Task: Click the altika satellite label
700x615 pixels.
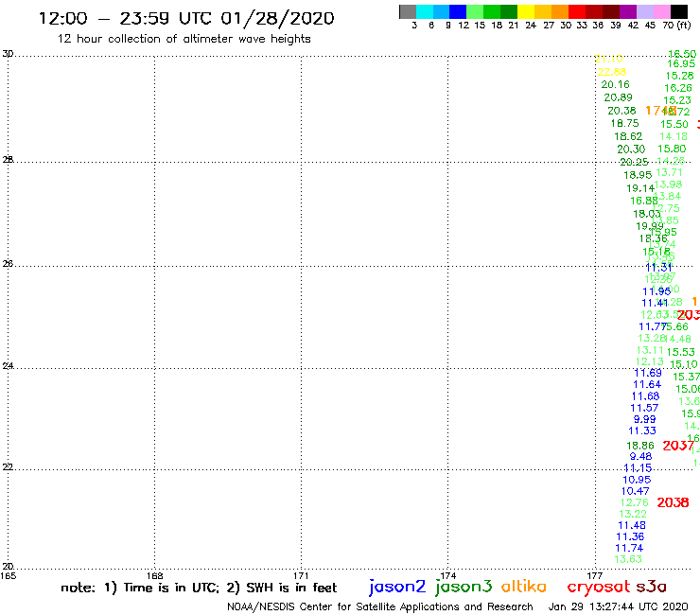Action: [523, 586]
